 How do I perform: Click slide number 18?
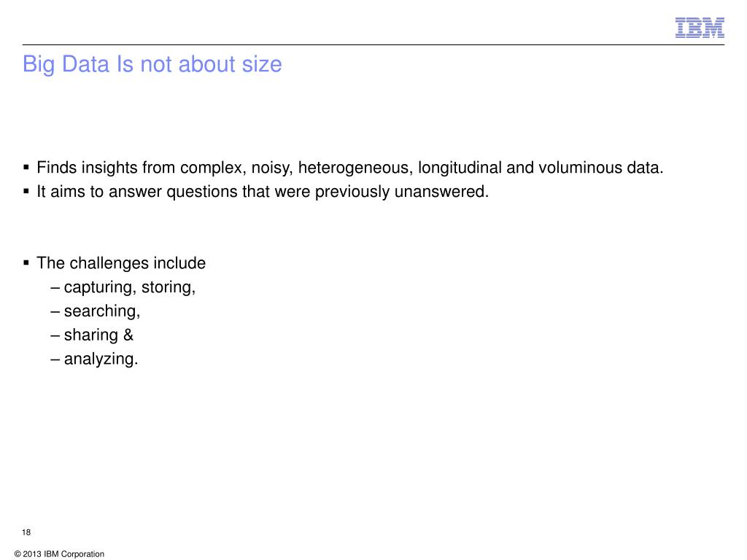pyautogui.click(x=26, y=532)
